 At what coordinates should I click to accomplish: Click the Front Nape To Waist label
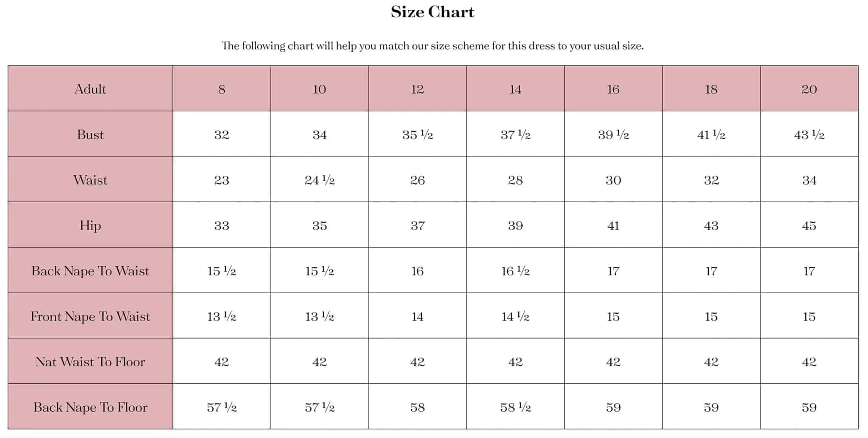click(x=90, y=316)
